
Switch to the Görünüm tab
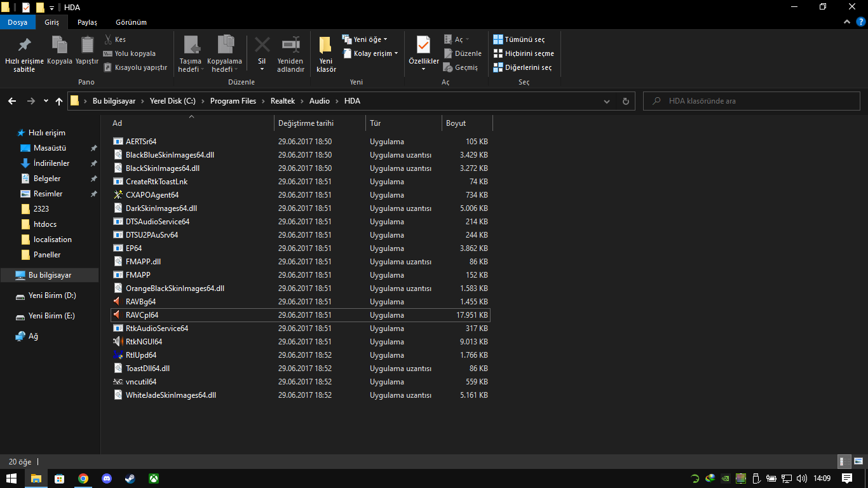coord(131,22)
